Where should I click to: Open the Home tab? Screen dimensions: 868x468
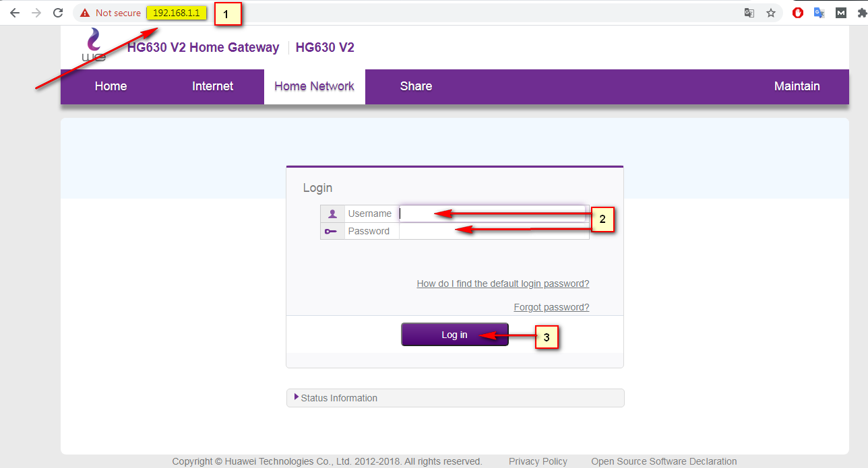[111, 86]
